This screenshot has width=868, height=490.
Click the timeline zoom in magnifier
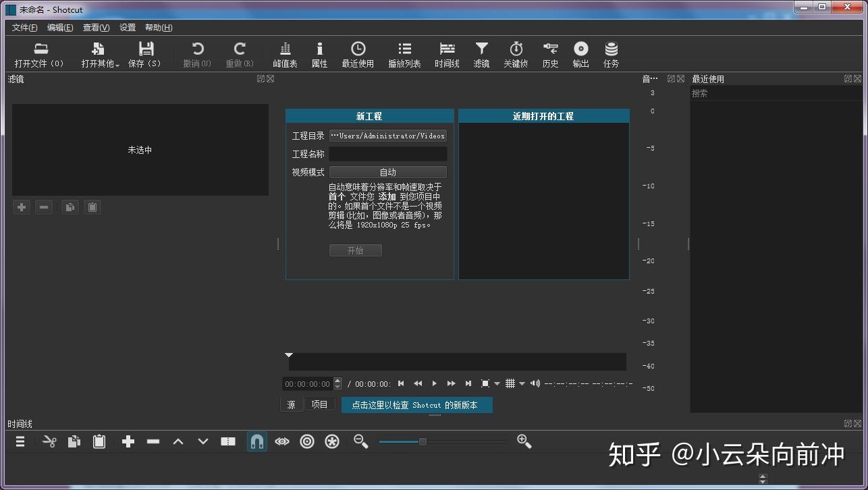click(x=524, y=441)
